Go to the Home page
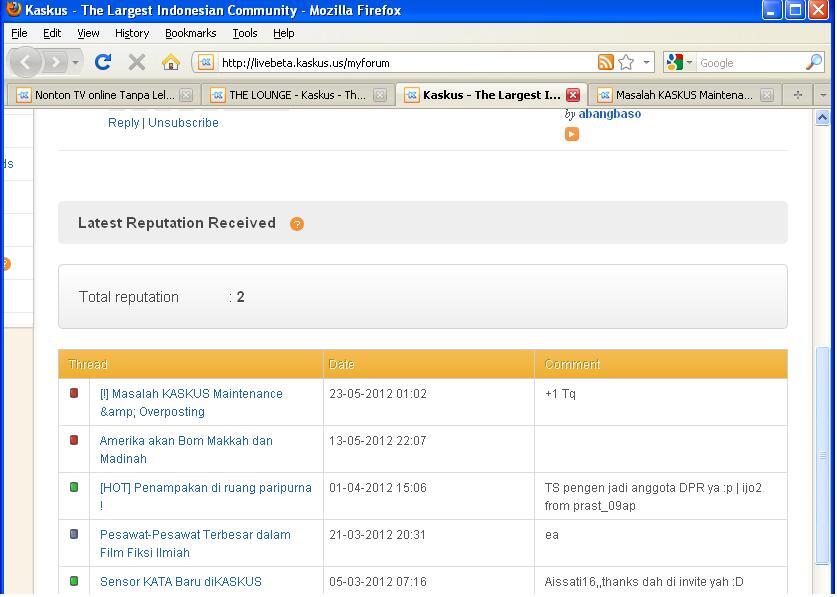The image size is (837, 597). click(x=170, y=62)
